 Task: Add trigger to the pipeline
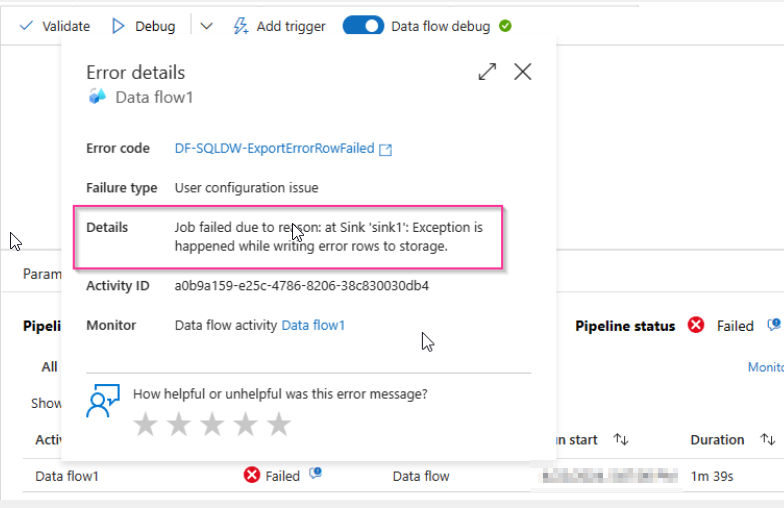pyautogui.click(x=279, y=26)
